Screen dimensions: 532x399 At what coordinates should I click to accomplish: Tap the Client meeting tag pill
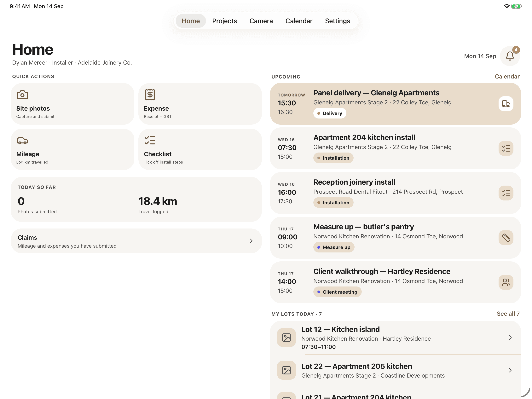coord(337,292)
